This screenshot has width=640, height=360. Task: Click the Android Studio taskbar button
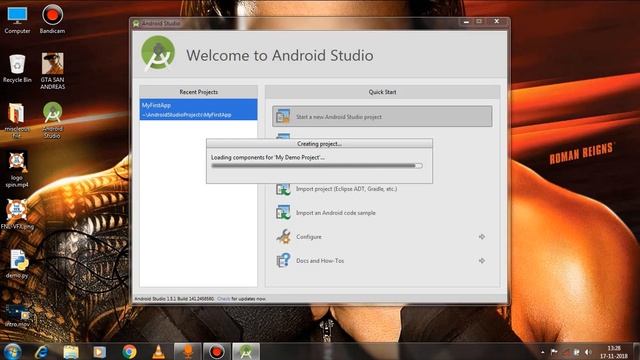point(246,352)
